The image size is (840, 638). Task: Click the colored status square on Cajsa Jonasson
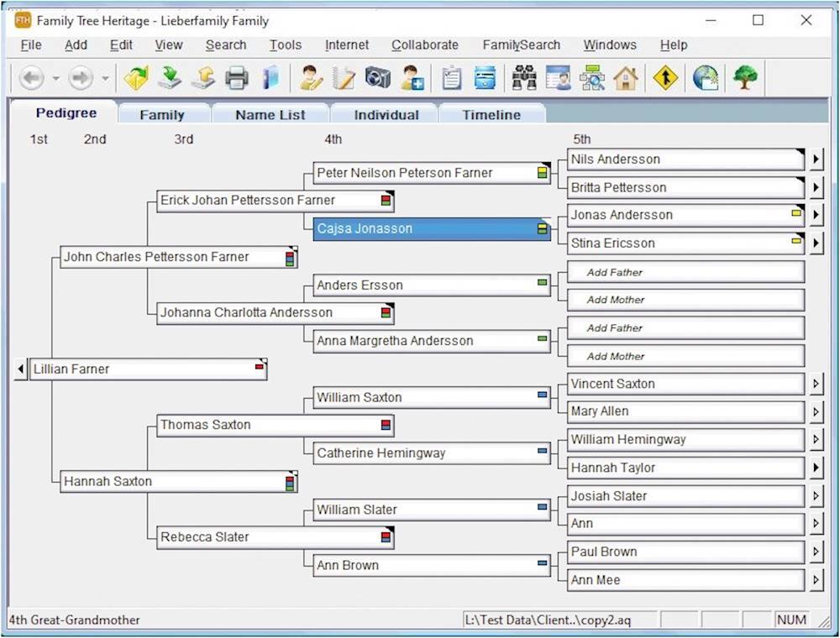(540, 228)
